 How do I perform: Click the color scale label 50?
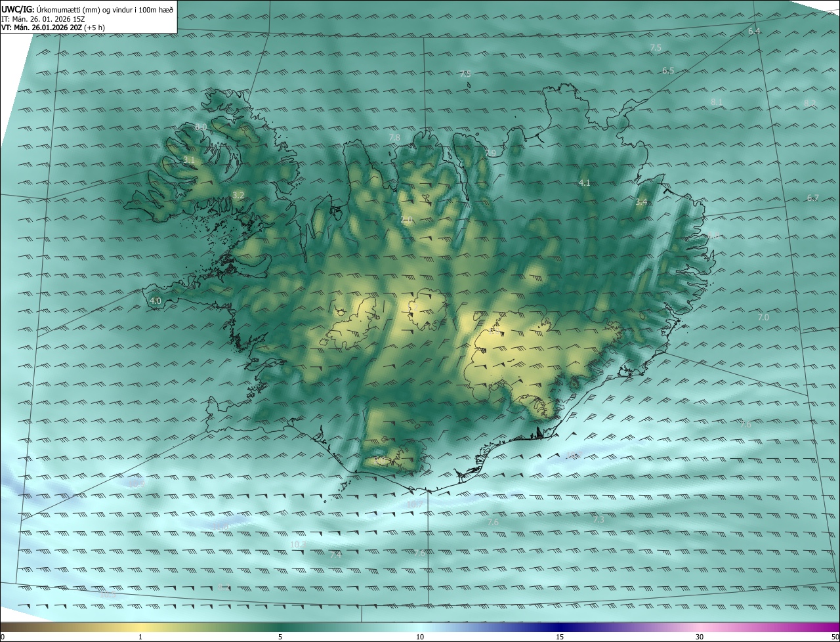835,637
